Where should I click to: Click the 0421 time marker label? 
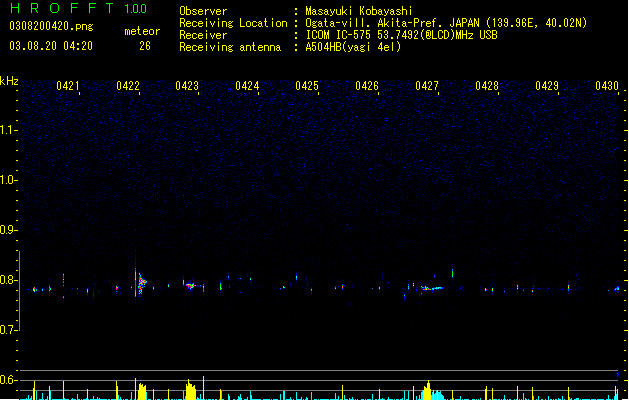[x=67, y=86]
